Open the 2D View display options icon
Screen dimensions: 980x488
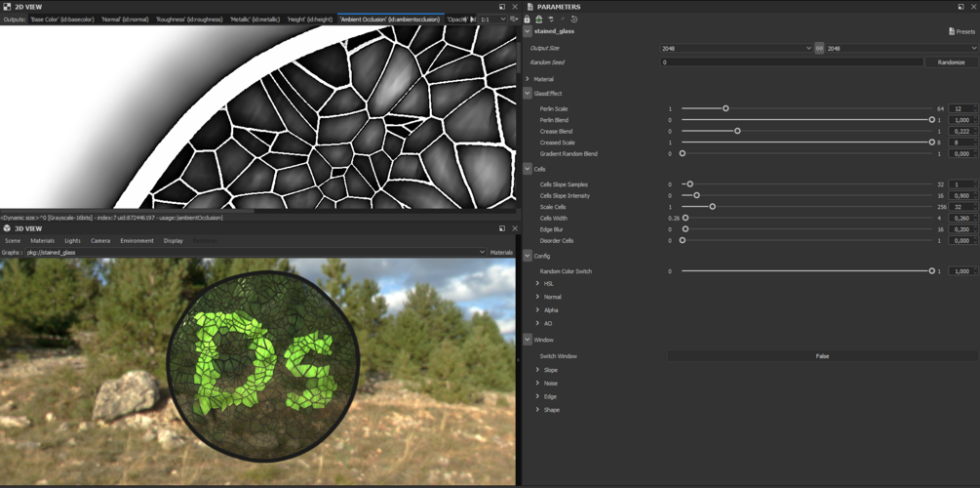coord(514,20)
